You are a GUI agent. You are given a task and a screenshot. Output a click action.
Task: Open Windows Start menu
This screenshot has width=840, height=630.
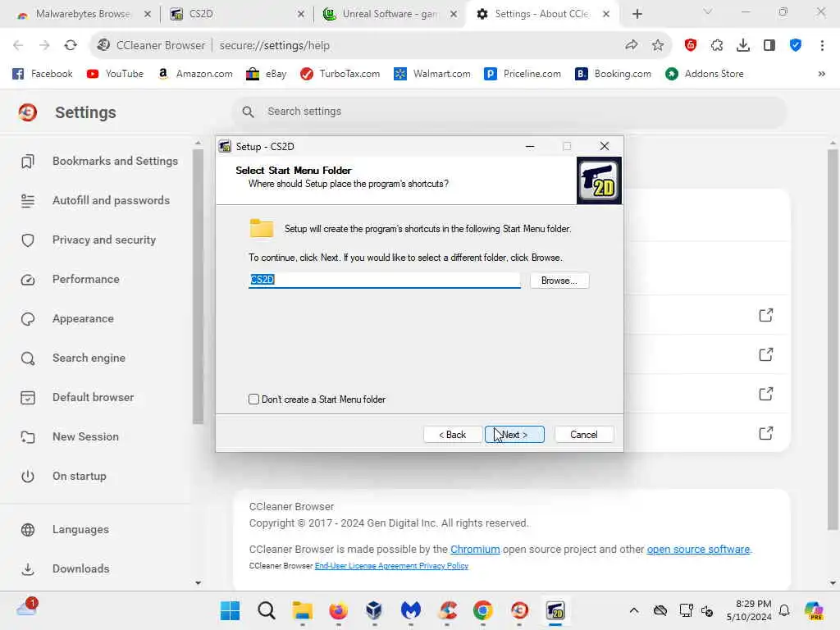[x=231, y=610]
